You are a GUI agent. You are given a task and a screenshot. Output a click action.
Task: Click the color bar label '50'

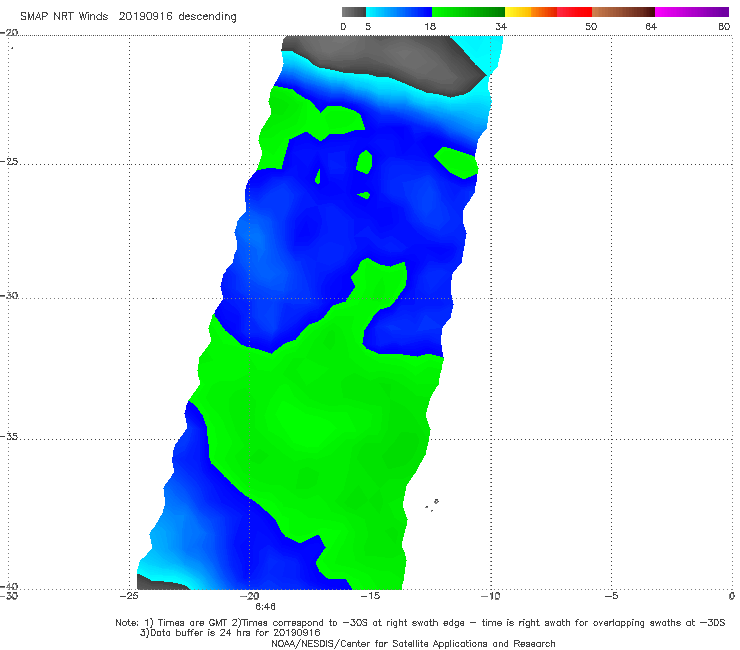[591, 27]
